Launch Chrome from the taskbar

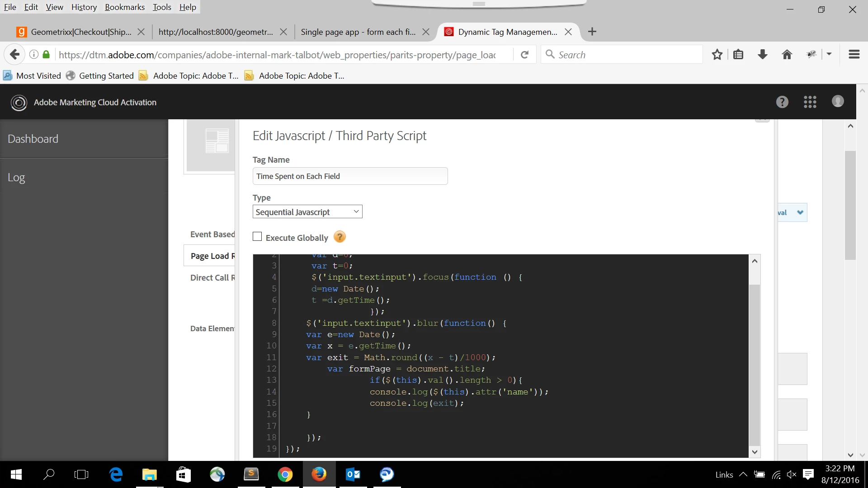point(285,474)
